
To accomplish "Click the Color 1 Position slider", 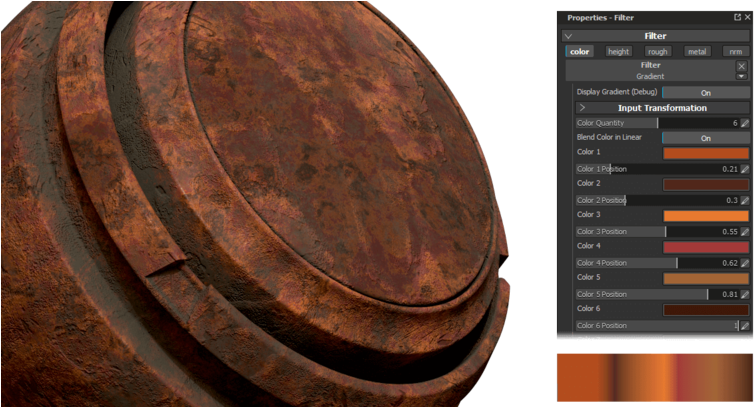I will (657, 169).
